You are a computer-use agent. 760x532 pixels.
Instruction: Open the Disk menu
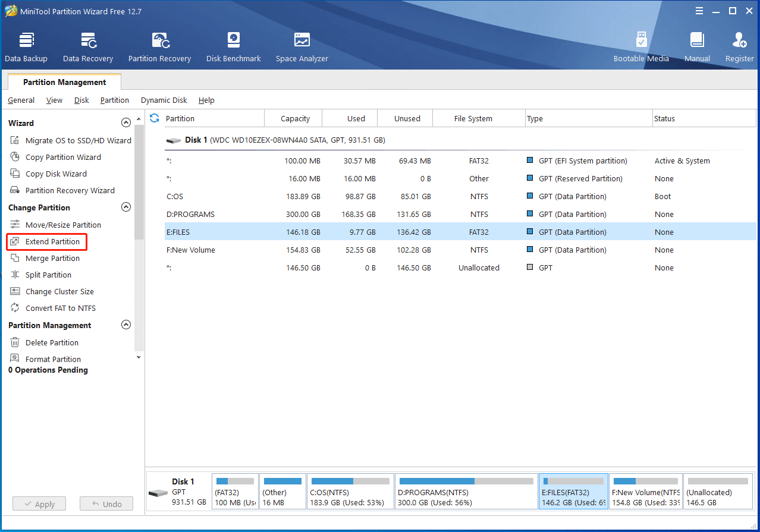coord(81,100)
